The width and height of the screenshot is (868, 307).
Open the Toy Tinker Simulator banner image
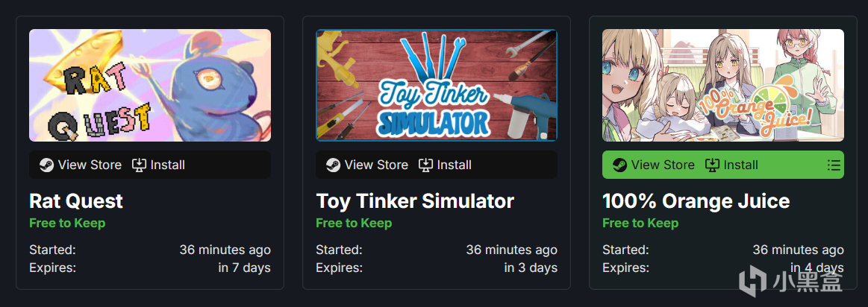[x=437, y=85]
